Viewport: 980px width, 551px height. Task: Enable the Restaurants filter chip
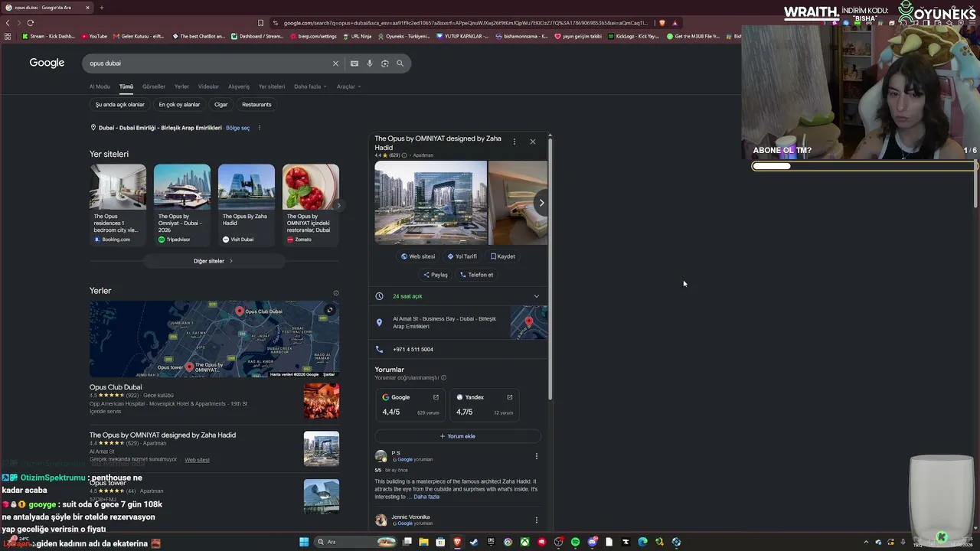click(x=256, y=105)
